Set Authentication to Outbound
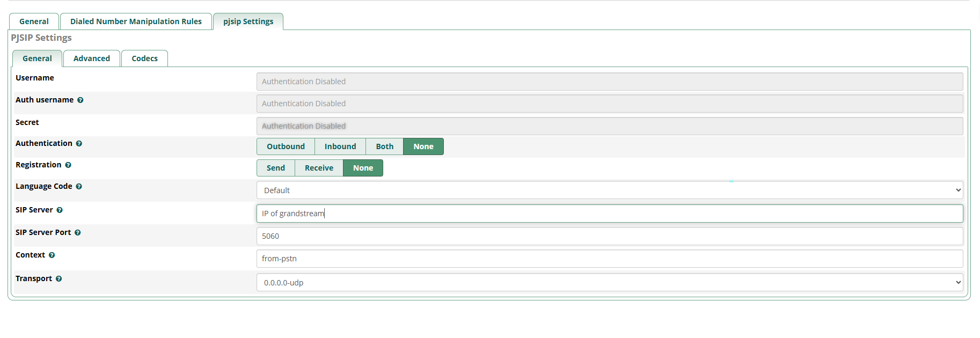 [286, 146]
